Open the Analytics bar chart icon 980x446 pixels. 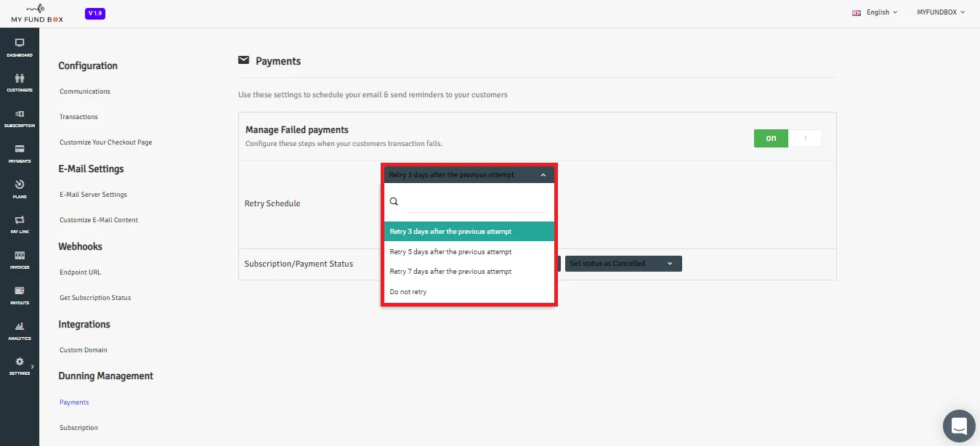[20, 326]
